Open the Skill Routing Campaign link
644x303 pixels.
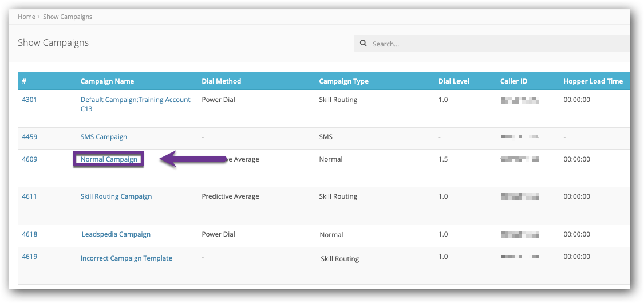tap(116, 196)
